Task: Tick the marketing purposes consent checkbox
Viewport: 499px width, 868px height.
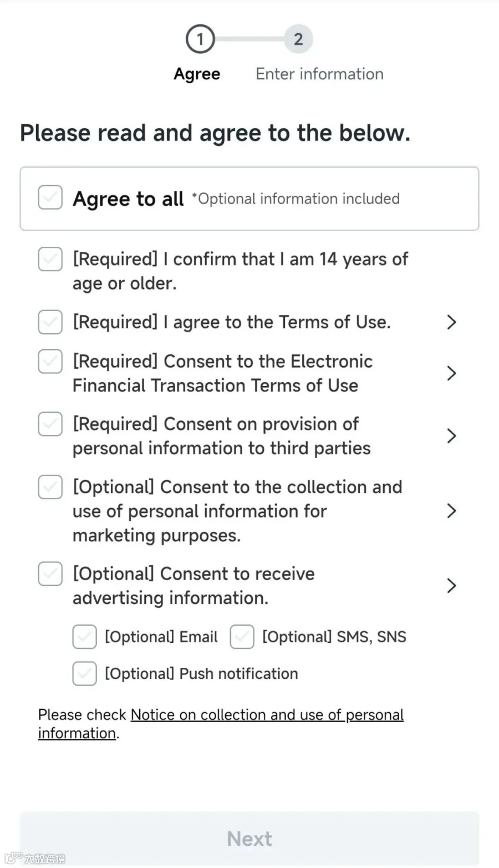Action: coord(50,487)
